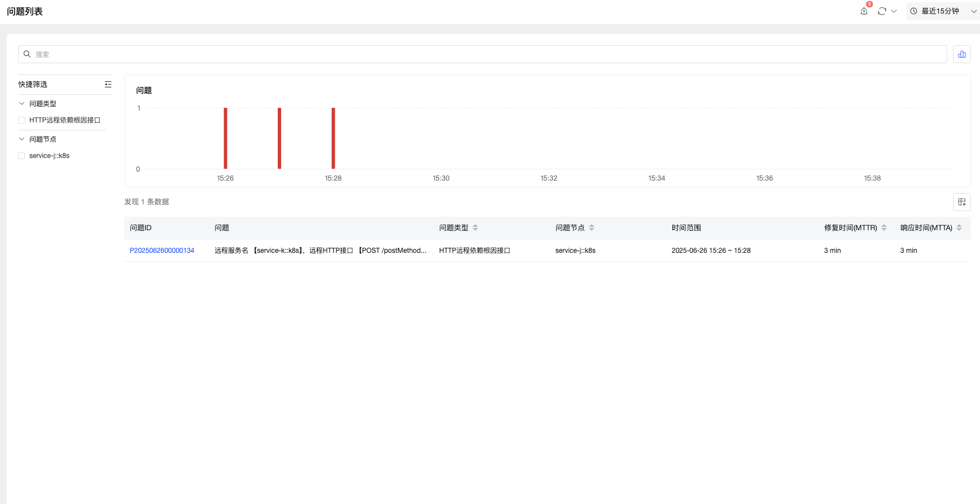The height and width of the screenshot is (504, 980).
Task: Click the red bar at 15:26
Action: (225, 138)
